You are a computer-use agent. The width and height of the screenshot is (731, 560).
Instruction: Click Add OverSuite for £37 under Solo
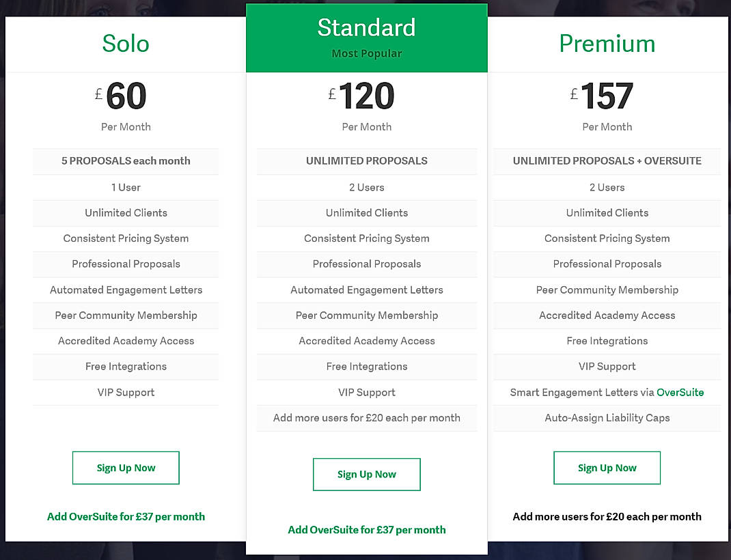(126, 516)
